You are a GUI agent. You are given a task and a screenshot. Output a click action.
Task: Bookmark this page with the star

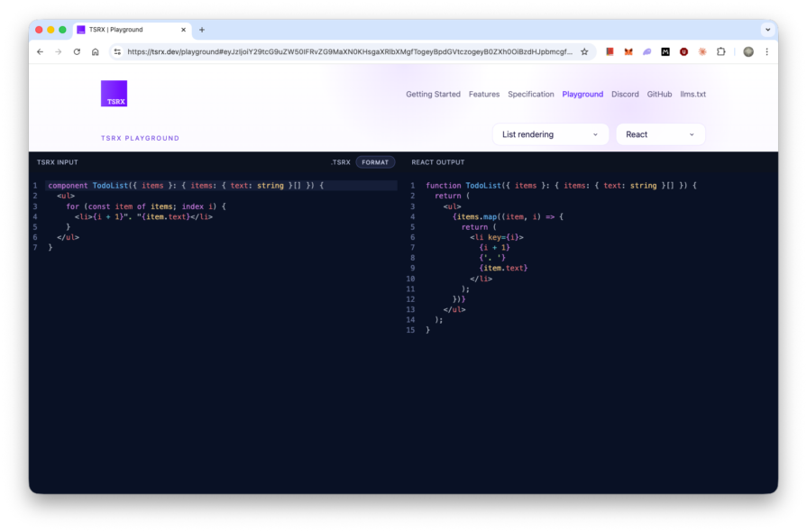[584, 51]
